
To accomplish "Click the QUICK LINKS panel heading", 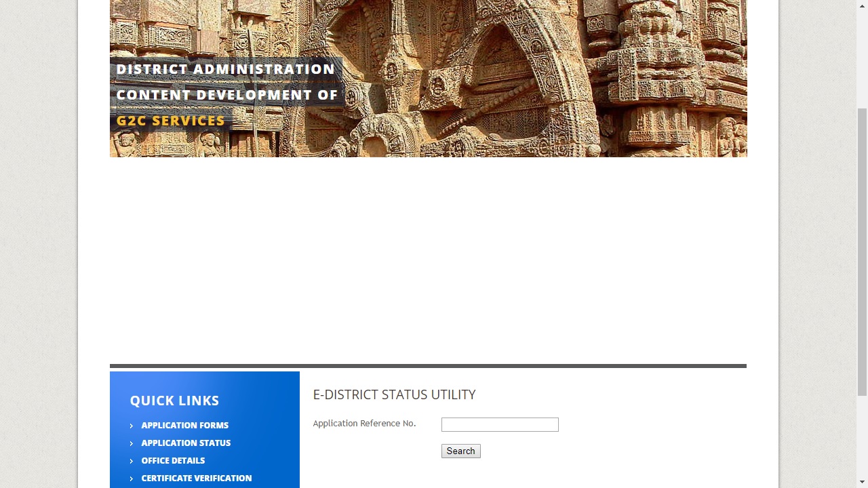I will 174,401.
